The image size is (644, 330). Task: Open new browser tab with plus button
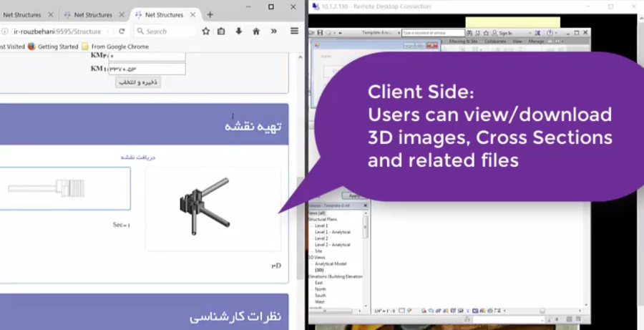click(x=210, y=14)
